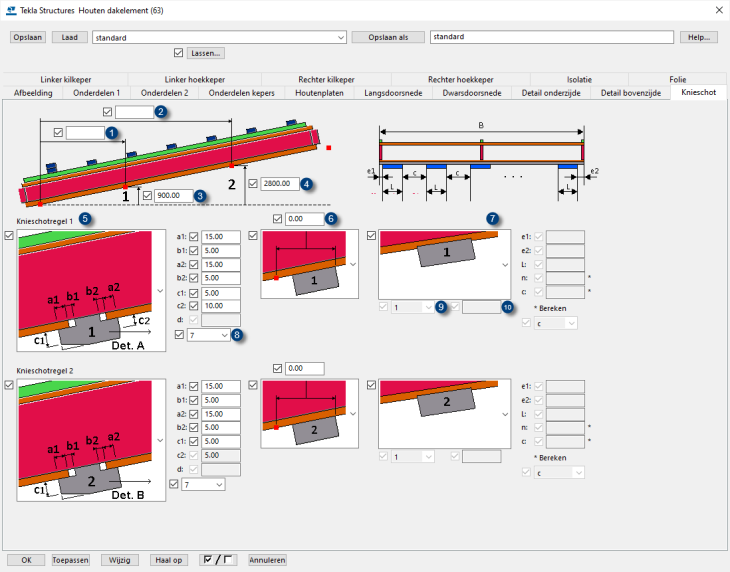Click the Annuleren button
730x572 pixels.
point(267,560)
